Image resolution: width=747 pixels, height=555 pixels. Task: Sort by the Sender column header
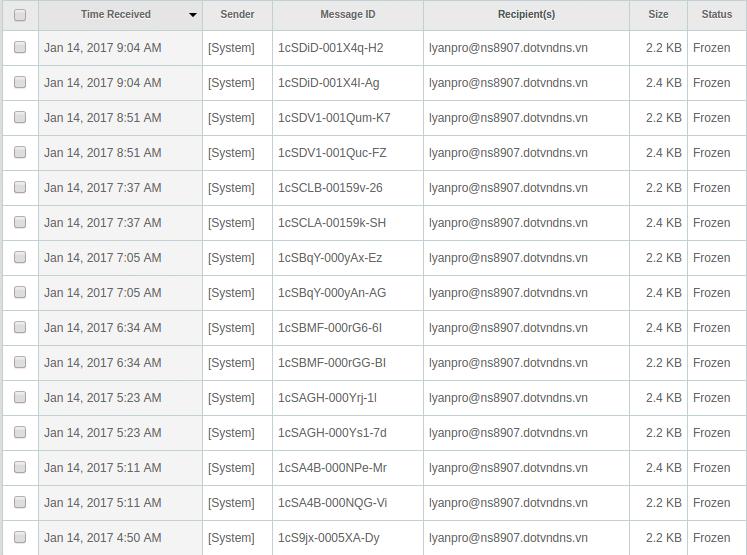[x=237, y=14]
